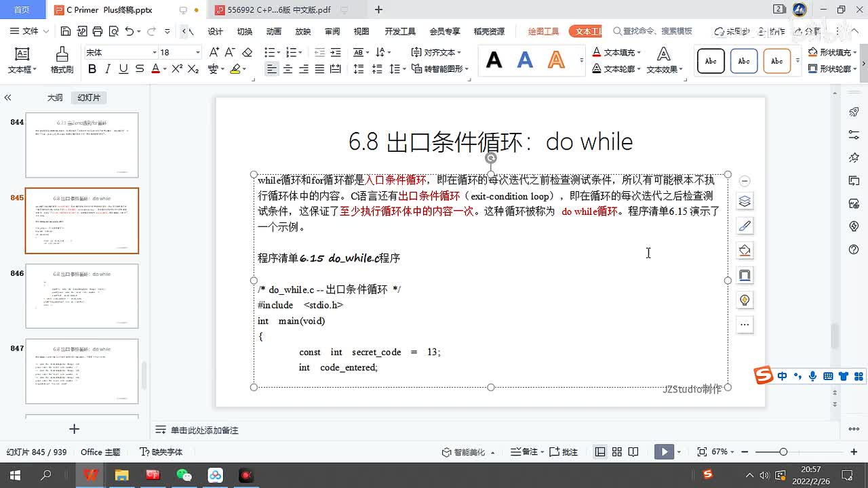Screen dimensions: 868x488
Task: Open WeChat from the Windows taskbar
Action: click(183, 475)
